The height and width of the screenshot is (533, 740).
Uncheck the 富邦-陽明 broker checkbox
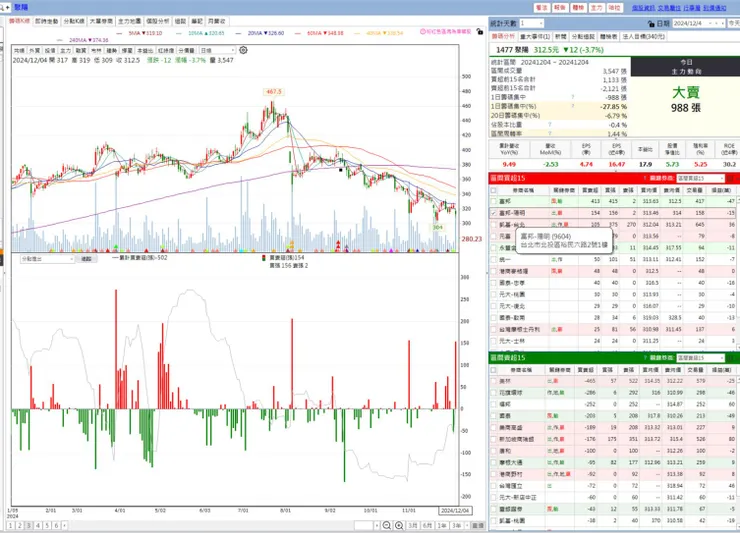tap(494, 213)
